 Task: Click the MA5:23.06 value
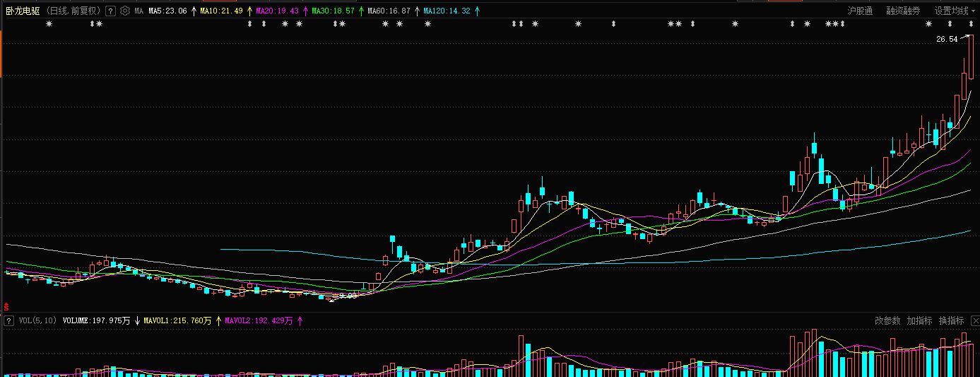click(x=167, y=11)
